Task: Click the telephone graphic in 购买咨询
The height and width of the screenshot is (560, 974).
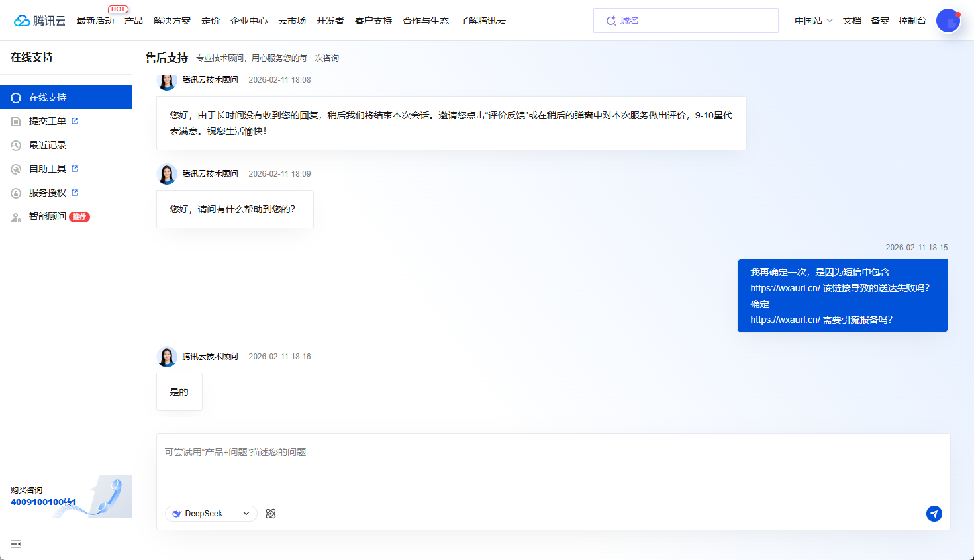Action: pos(109,496)
